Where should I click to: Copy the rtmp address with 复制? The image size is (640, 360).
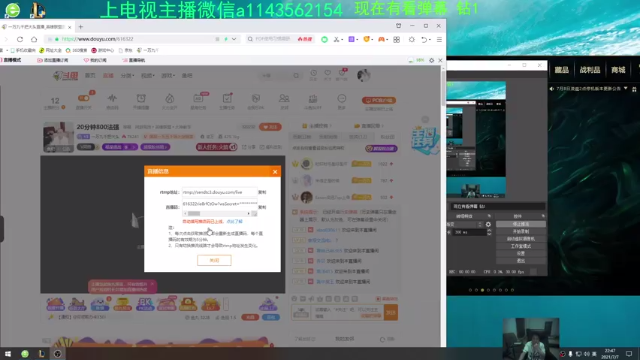262,192
